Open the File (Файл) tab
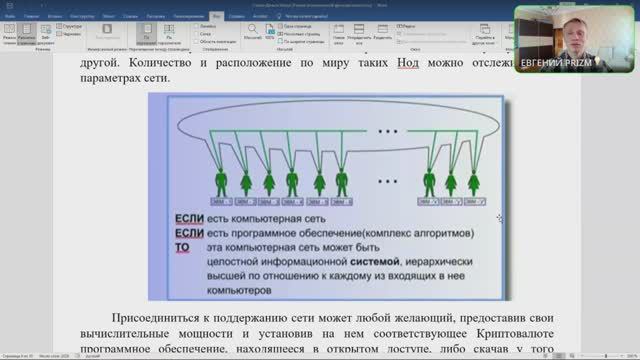640x360 pixels. point(10,16)
